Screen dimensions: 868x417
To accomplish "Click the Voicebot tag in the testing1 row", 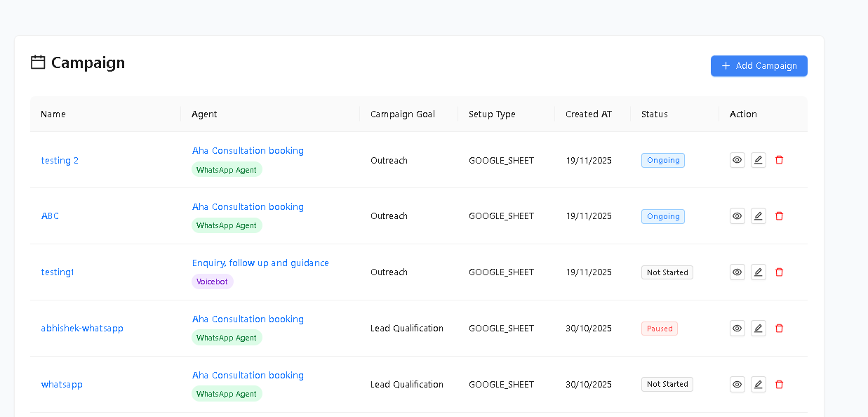I will tap(212, 282).
